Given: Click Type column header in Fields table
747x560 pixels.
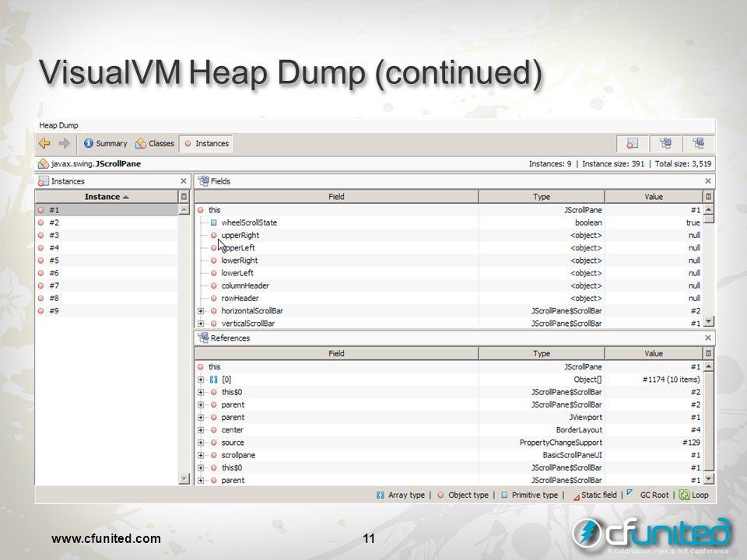Looking at the screenshot, I should tap(542, 197).
